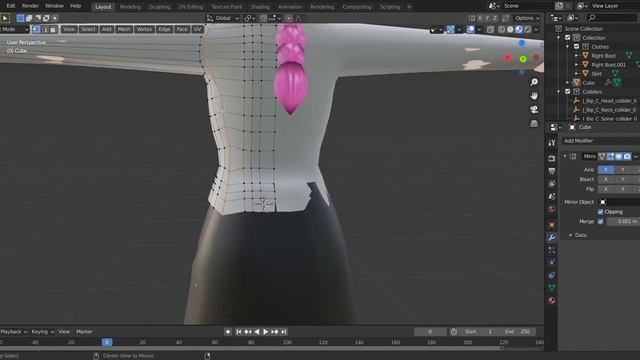Click the Merge distance 0.001 m field

[623, 221]
